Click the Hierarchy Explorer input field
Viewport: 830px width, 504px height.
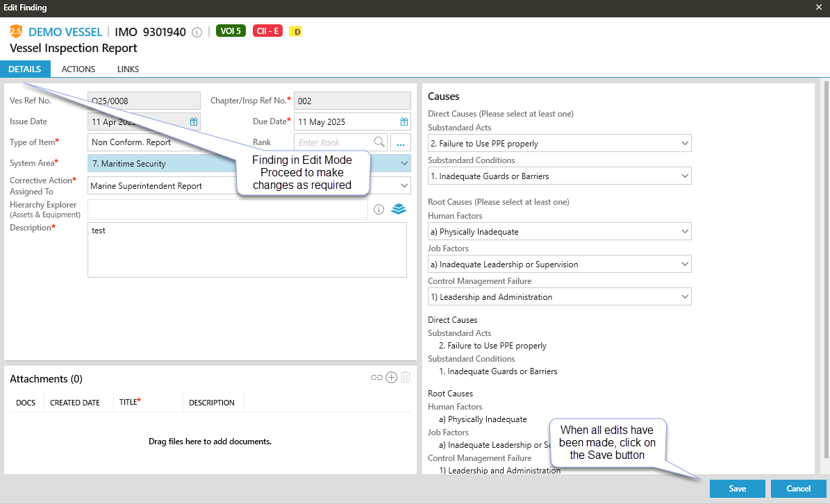[x=228, y=210]
